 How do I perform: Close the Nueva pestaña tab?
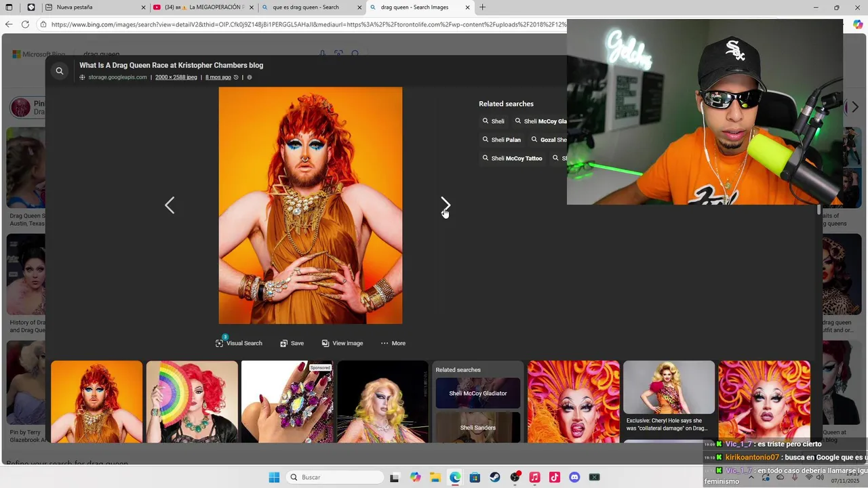tap(143, 7)
